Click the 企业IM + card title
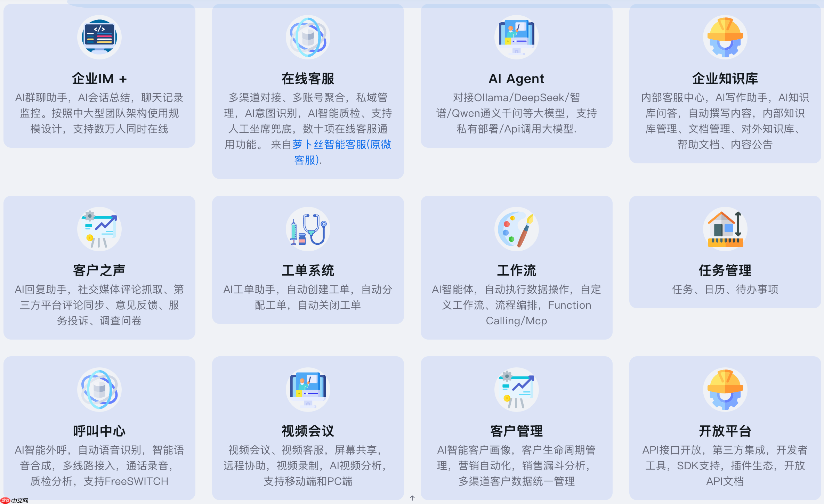This screenshot has width=824, height=504. 99,79
